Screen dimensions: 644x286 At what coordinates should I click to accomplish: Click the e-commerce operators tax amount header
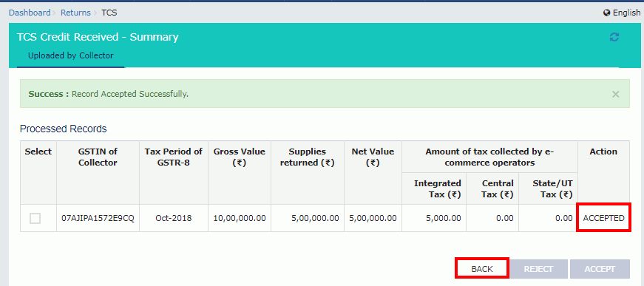(x=489, y=157)
